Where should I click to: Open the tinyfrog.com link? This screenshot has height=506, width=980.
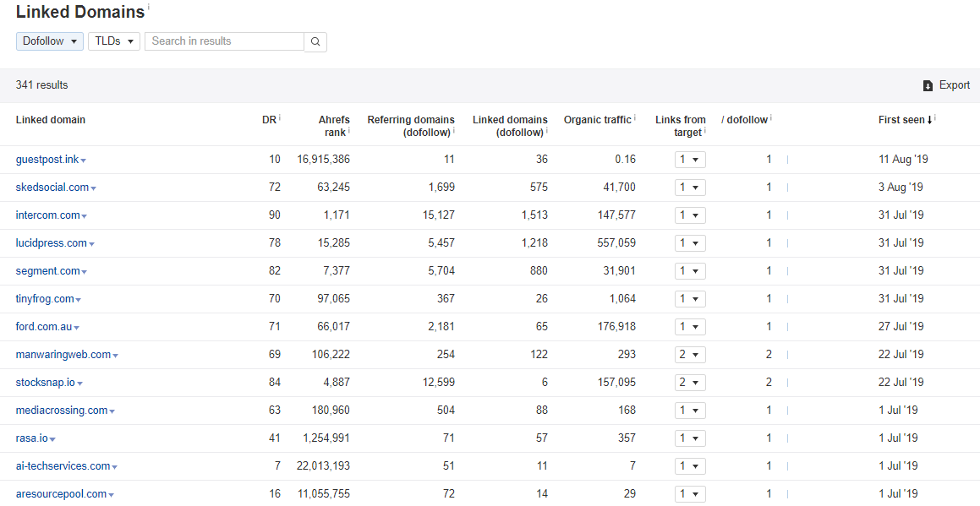pyautogui.click(x=44, y=299)
